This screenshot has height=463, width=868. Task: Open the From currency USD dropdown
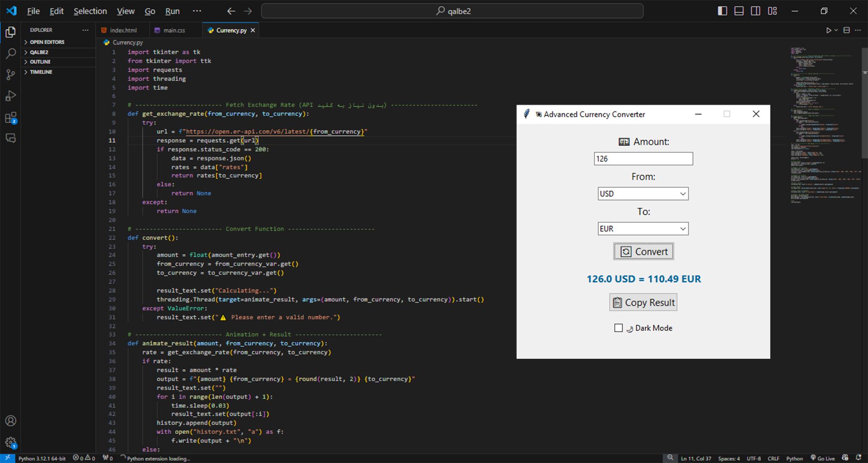pyautogui.click(x=643, y=194)
